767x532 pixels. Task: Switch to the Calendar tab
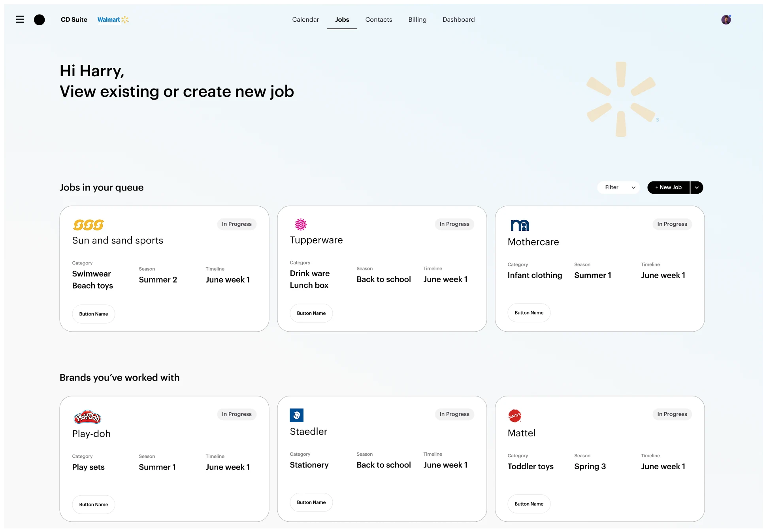tap(305, 19)
